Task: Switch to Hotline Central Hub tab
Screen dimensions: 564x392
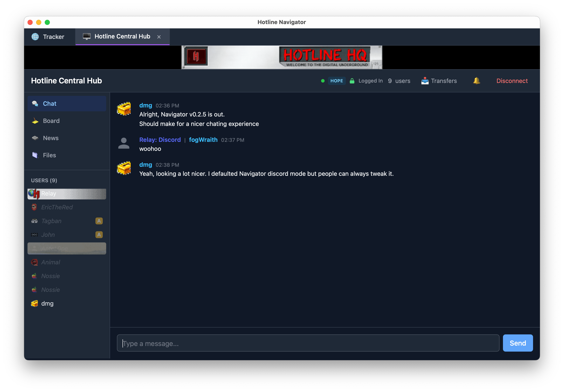Action: click(x=122, y=37)
